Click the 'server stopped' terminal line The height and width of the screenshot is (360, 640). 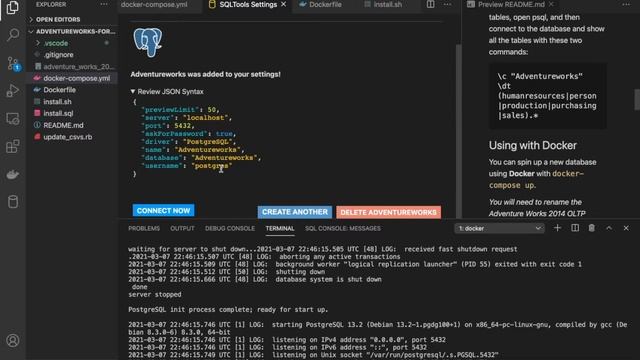click(155, 294)
